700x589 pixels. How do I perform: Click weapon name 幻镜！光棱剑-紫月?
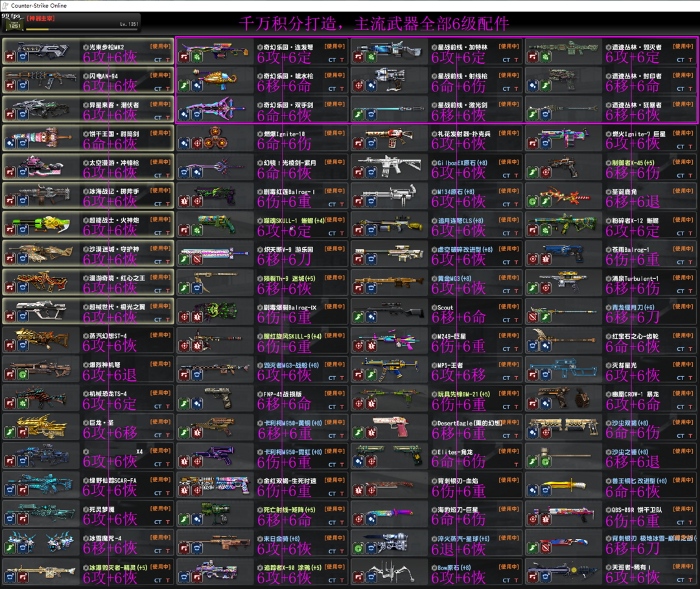pyautogui.click(x=290, y=163)
